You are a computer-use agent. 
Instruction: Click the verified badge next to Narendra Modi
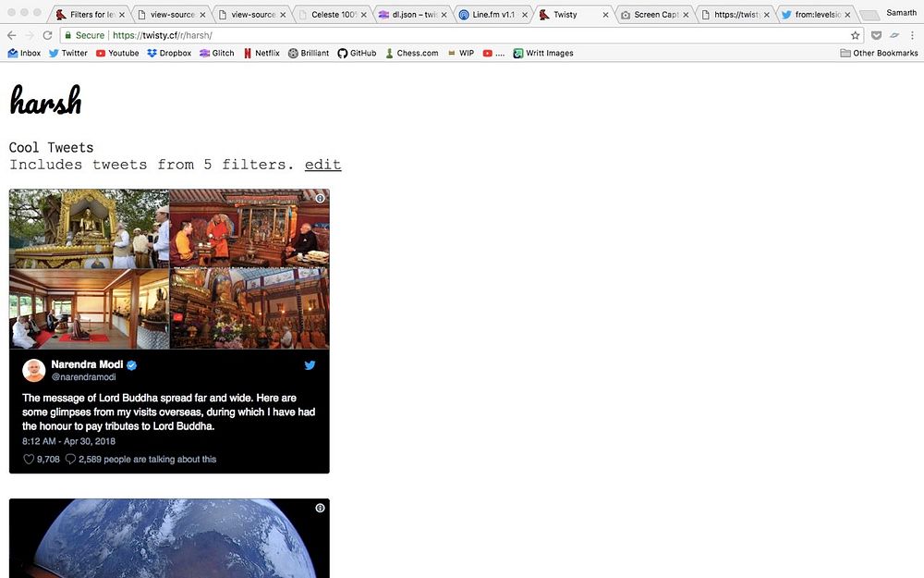pyautogui.click(x=132, y=365)
